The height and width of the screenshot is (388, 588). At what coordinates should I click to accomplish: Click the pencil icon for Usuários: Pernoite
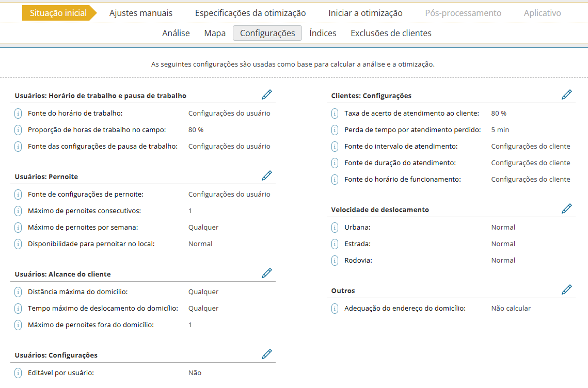pos(266,175)
